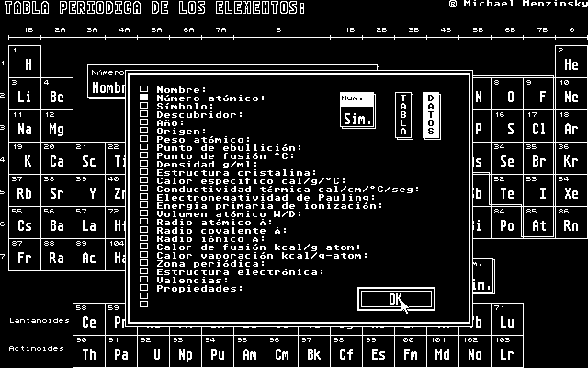The height and width of the screenshot is (368, 588).
Task: Choose the Lanthanum (La) cell
Action: 89,223
